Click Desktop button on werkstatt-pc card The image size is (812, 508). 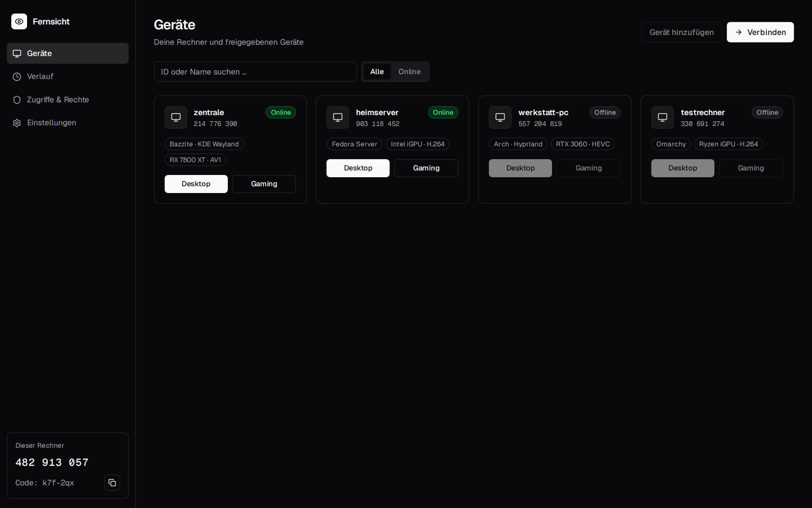(520, 168)
